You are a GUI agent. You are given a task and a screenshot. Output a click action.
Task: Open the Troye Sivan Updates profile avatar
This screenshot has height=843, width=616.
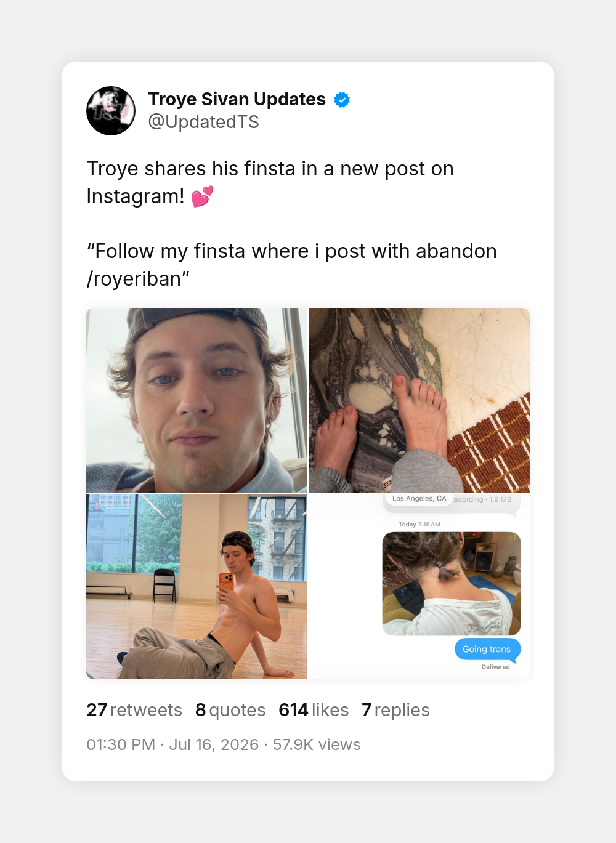click(x=111, y=111)
